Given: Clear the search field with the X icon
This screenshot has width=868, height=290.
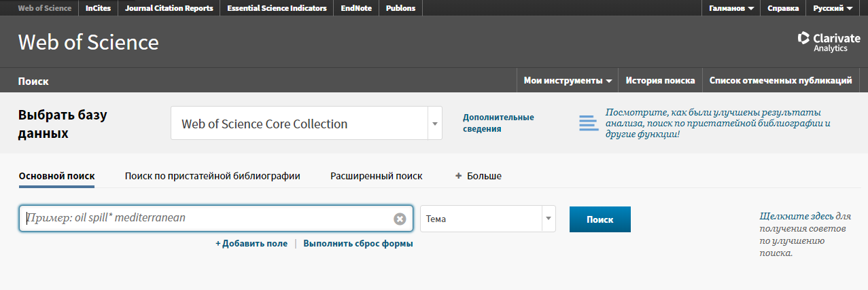Looking at the screenshot, I should (x=400, y=219).
